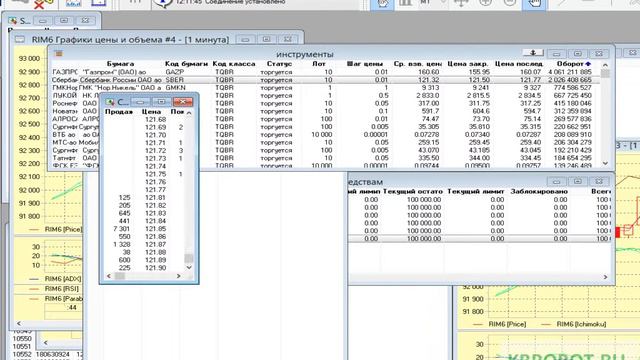Click left scroll arrow in RIM6 chart window
640x360 pixels.
click(19, 323)
